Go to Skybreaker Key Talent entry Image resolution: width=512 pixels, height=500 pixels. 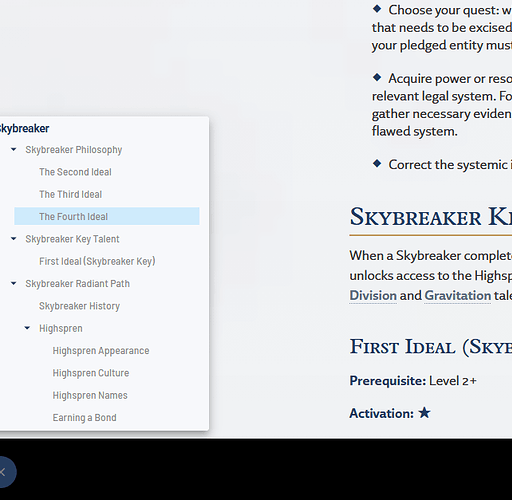click(x=72, y=239)
